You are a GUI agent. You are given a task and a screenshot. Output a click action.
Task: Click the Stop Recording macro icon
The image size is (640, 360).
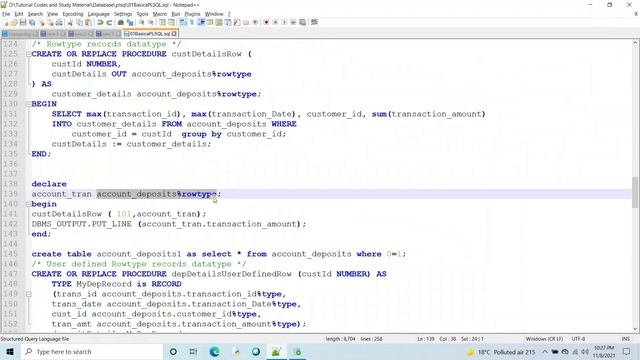(x=276, y=22)
